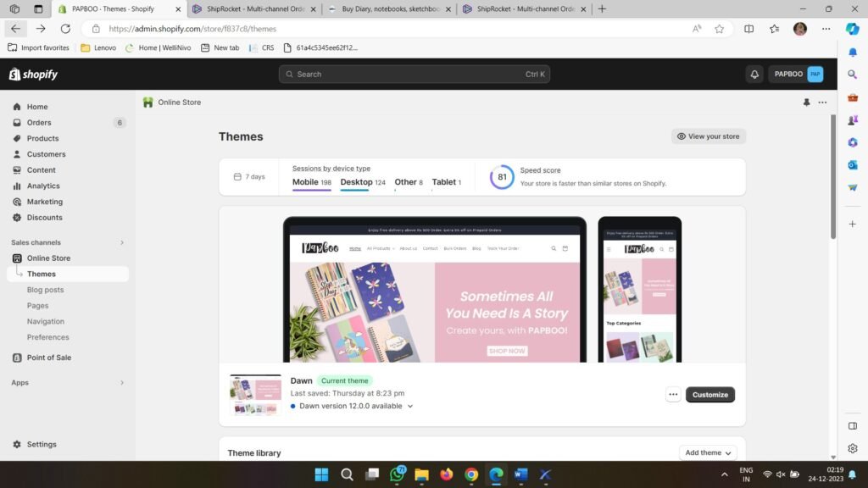Open Lenovo favorites folder

click(x=98, y=47)
